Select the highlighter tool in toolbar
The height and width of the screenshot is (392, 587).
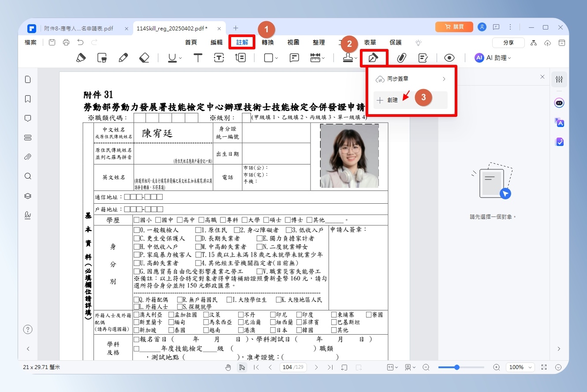pyautogui.click(x=81, y=58)
